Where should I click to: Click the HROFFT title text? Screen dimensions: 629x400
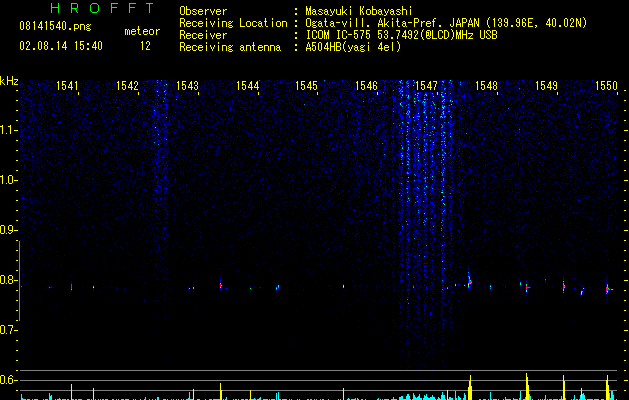tap(102, 8)
